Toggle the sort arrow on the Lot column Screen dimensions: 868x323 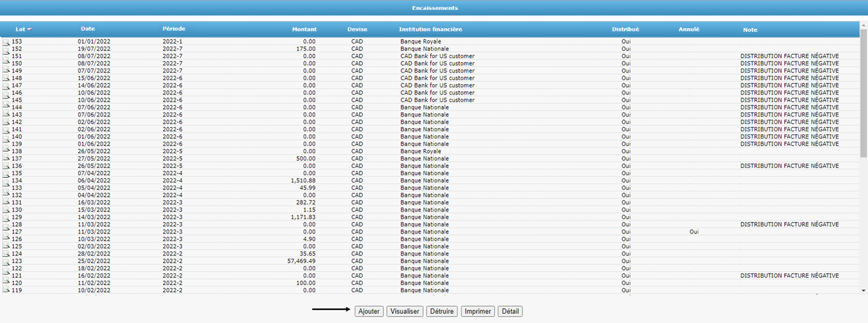click(29, 29)
